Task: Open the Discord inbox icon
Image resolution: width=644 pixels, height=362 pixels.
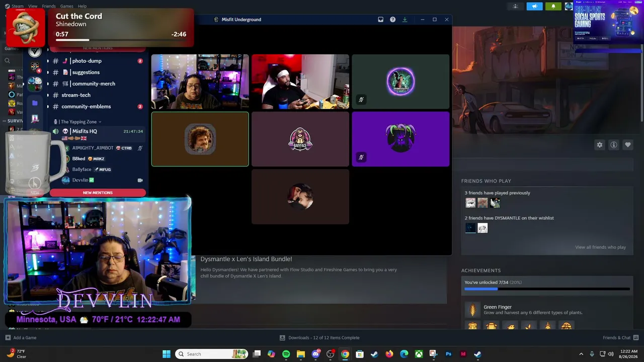Action: tap(381, 20)
